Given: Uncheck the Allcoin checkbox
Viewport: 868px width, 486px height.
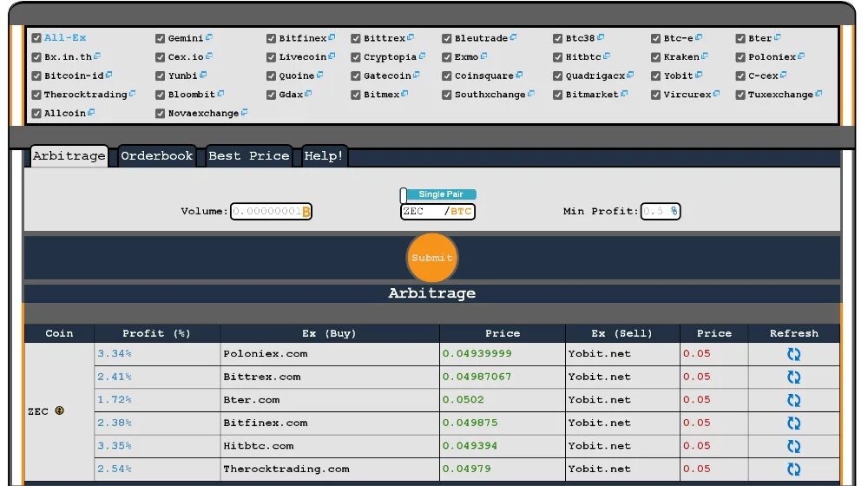Looking at the screenshot, I should point(36,114).
